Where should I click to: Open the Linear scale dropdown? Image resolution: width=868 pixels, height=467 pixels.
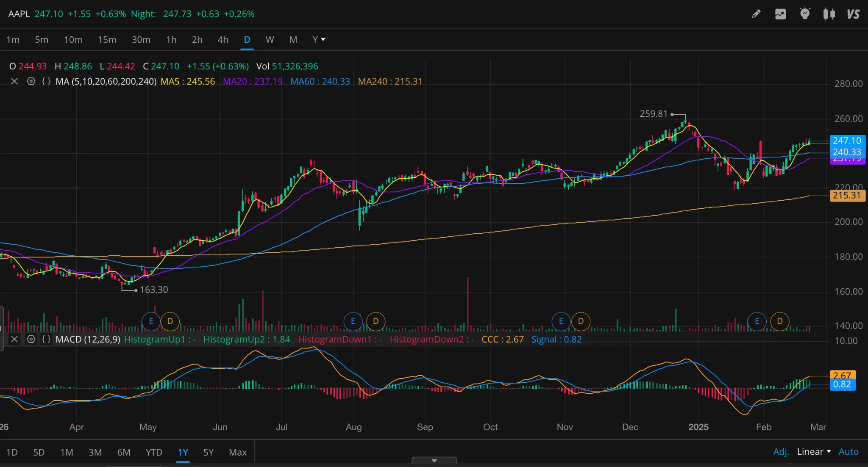(814, 452)
